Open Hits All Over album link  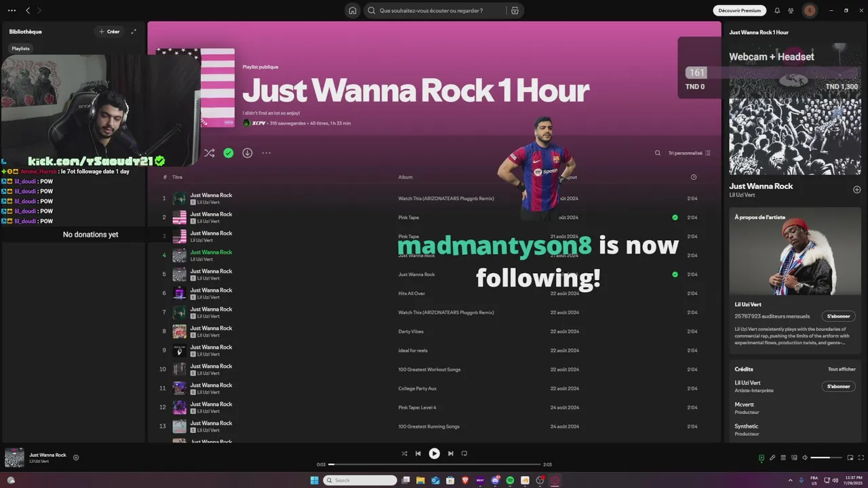coord(412,293)
